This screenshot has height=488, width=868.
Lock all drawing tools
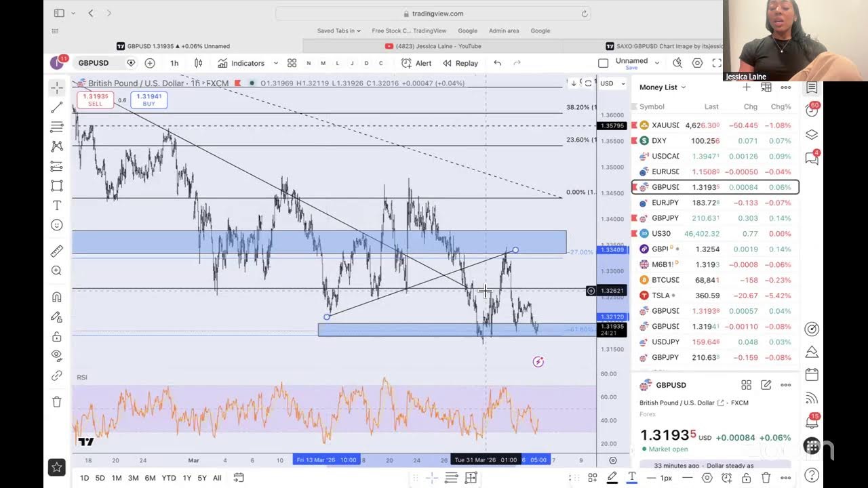[x=57, y=336]
